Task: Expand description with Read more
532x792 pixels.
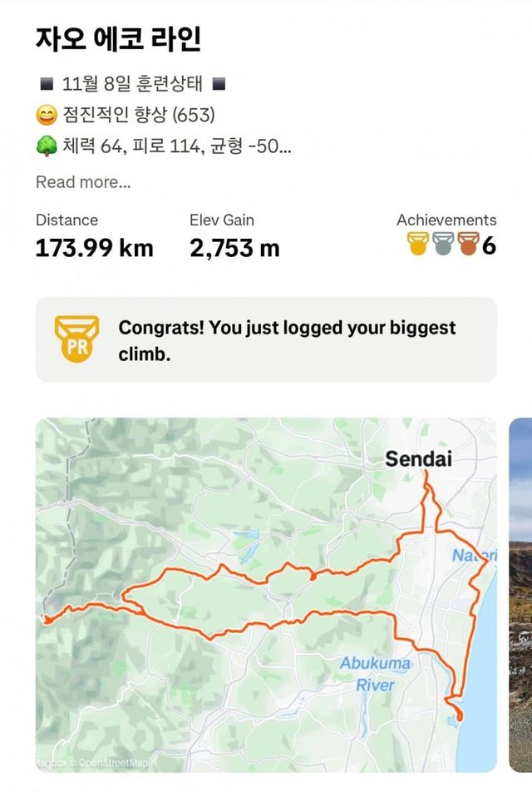Action: [83, 182]
